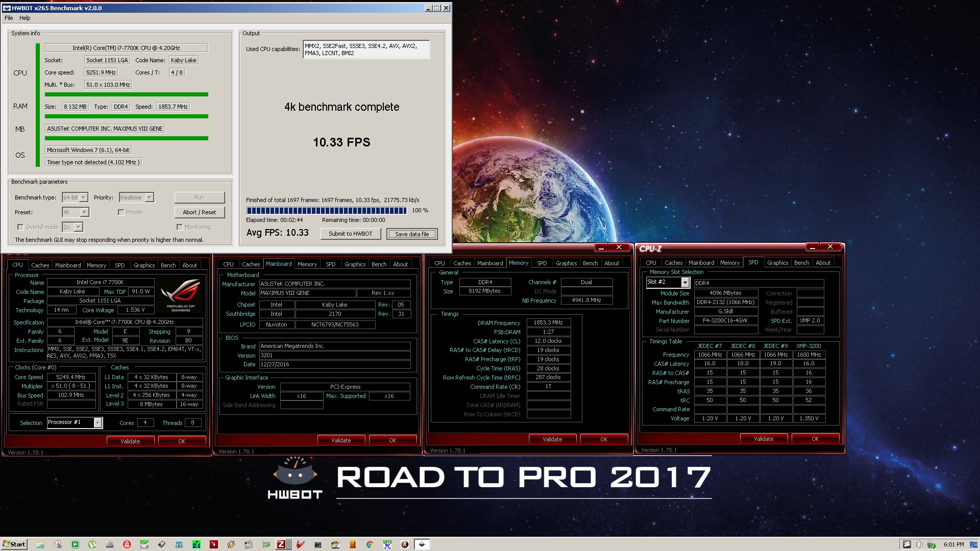Image resolution: width=980 pixels, height=551 pixels.
Task: Click OK in CPU-Z SPD window
Action: point(815,439)
